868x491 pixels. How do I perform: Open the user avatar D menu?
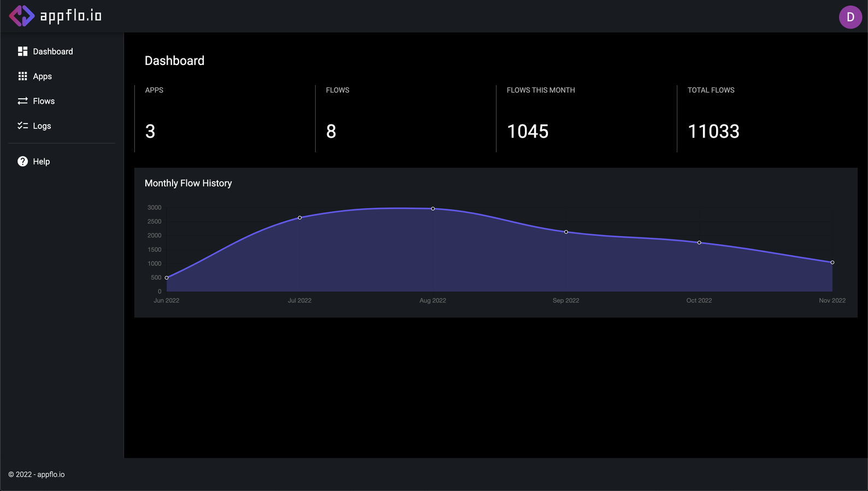[x=850, y=17]
